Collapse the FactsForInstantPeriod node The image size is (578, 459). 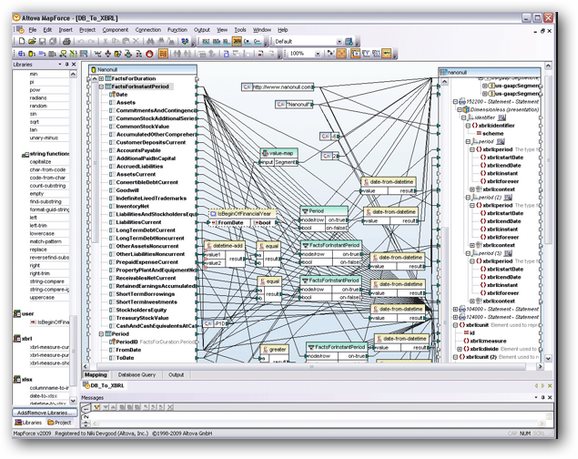point(101,87)
